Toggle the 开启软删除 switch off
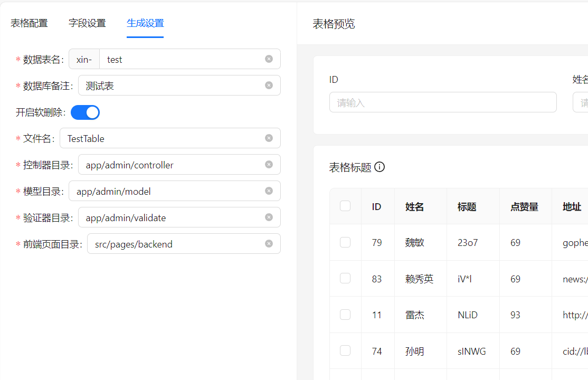This screenshot has height=380, width=588. click(x=85, y=112)
